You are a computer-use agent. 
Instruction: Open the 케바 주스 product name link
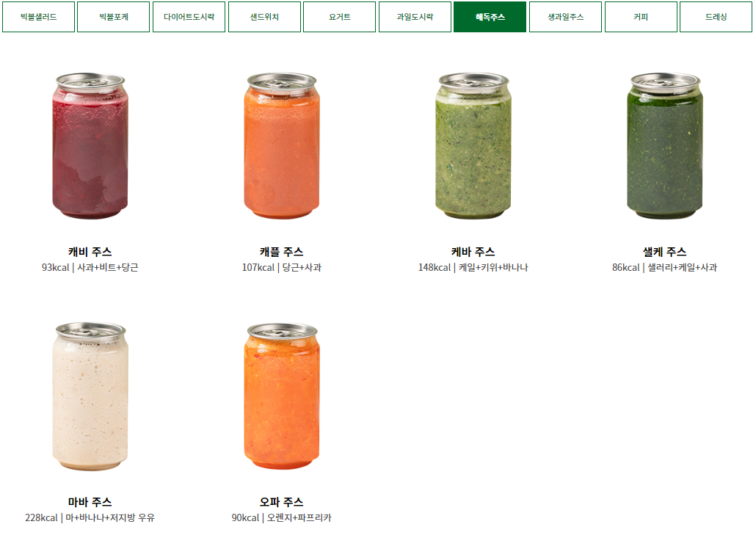tap(473, 252)
